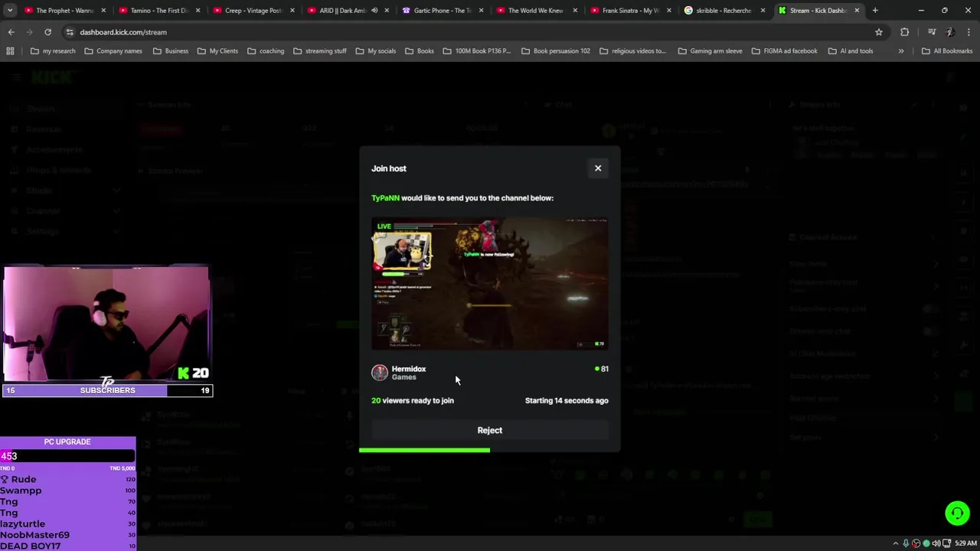Open network settings tray icon
This screenshot has width=980, height=551.
click(x=946, y=543)
